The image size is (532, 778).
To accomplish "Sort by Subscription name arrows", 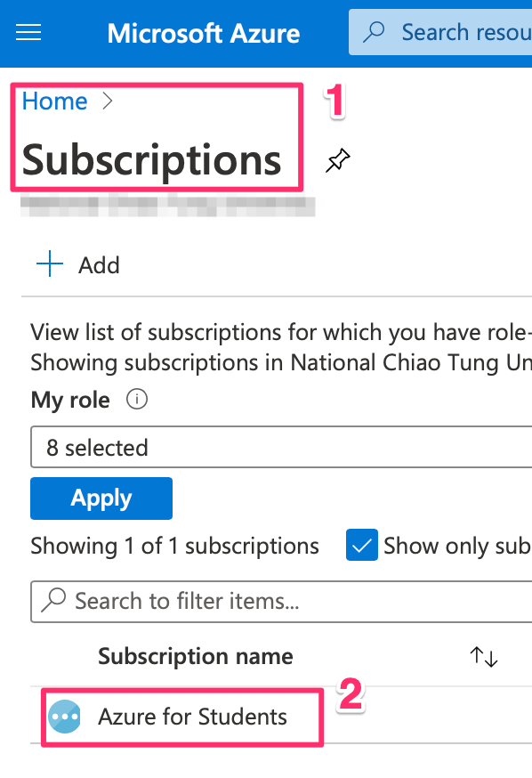I will click(483, 656).
